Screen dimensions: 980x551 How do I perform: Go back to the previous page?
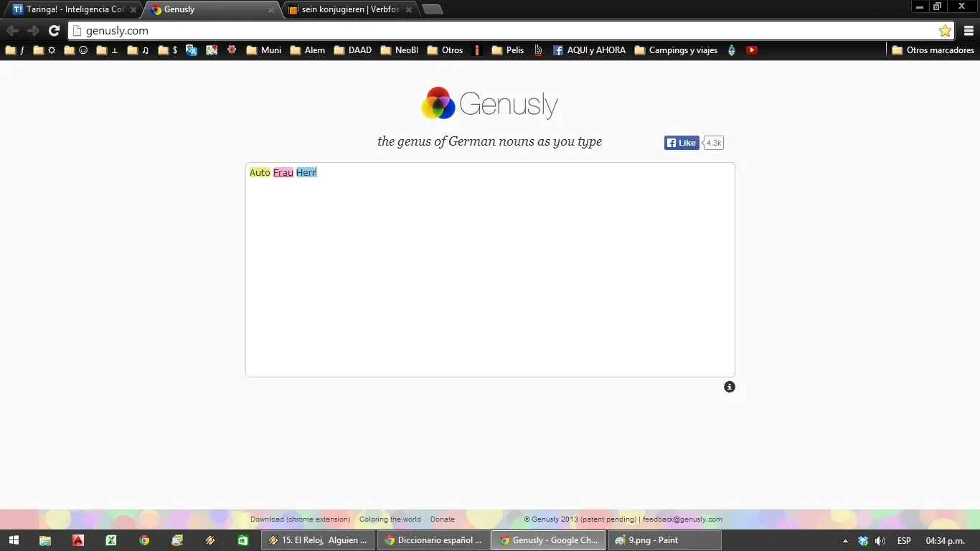point(12,31)
